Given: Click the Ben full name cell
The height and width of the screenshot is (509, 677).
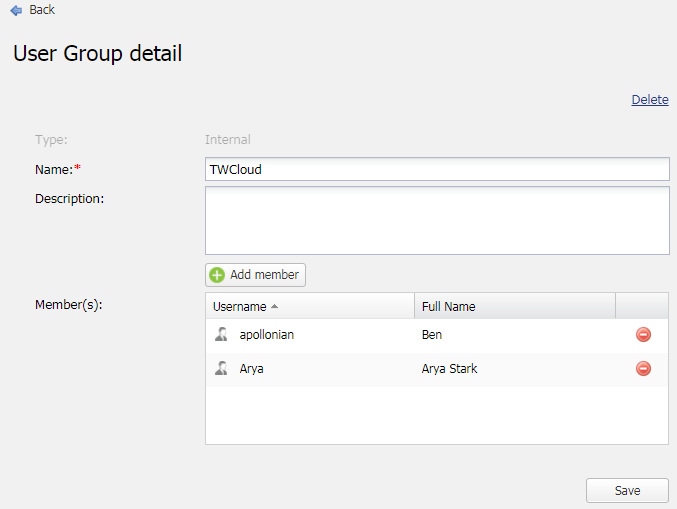Looking at the screenshot, I should (x=432, y=335).
